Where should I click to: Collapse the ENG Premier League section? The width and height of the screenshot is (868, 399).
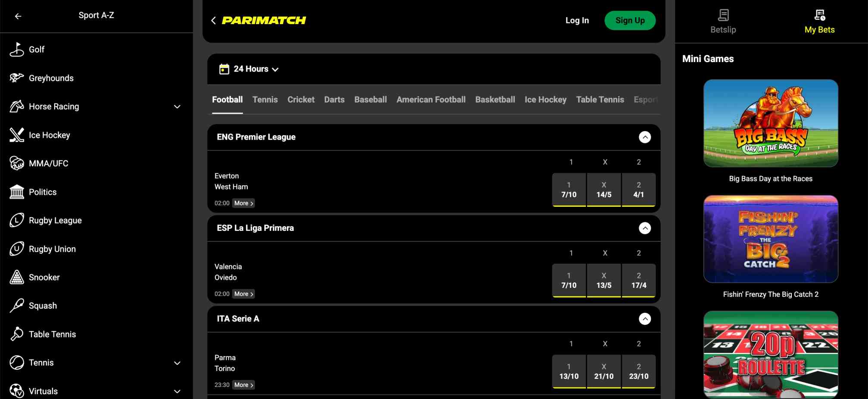tap(645, 137)
